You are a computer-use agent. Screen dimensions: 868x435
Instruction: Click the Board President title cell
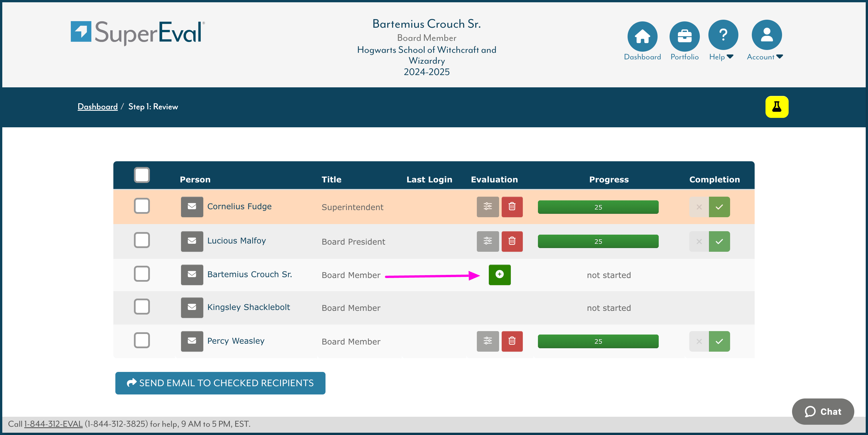353,241
